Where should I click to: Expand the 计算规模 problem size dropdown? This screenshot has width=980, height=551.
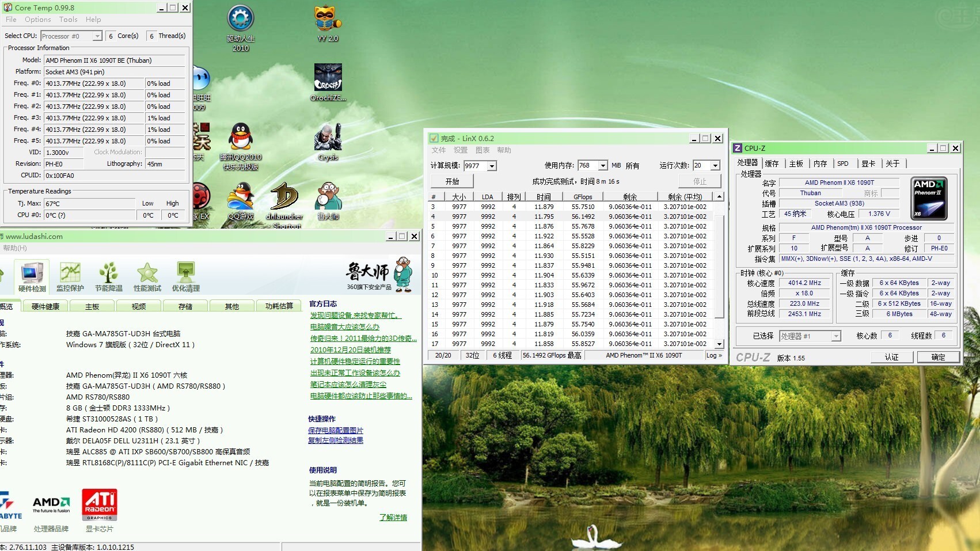492,166
